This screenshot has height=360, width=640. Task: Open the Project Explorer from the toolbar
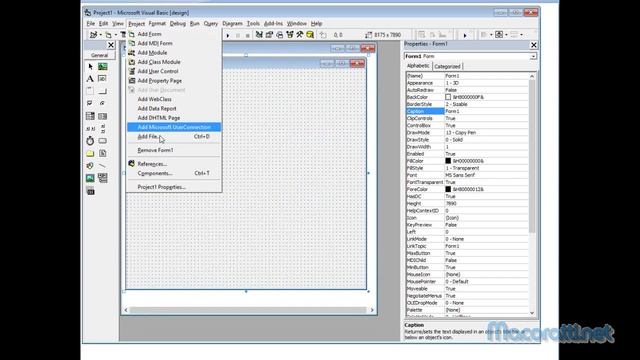259,35
